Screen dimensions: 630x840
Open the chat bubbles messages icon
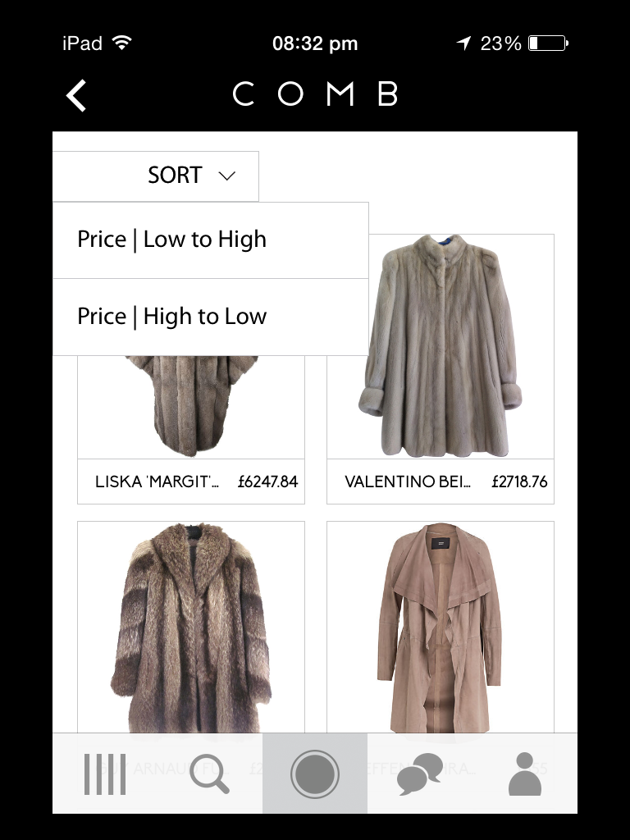click(420, 774)
